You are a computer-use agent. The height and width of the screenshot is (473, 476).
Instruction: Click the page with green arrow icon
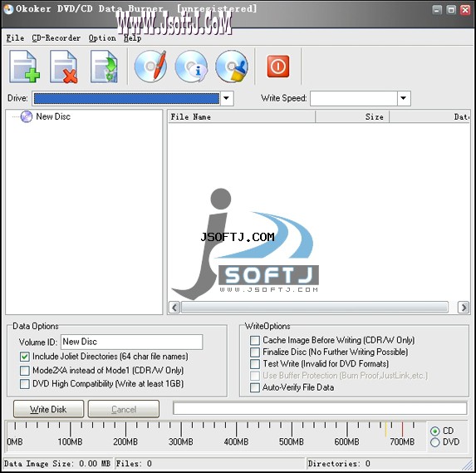[x=104, y=67]
